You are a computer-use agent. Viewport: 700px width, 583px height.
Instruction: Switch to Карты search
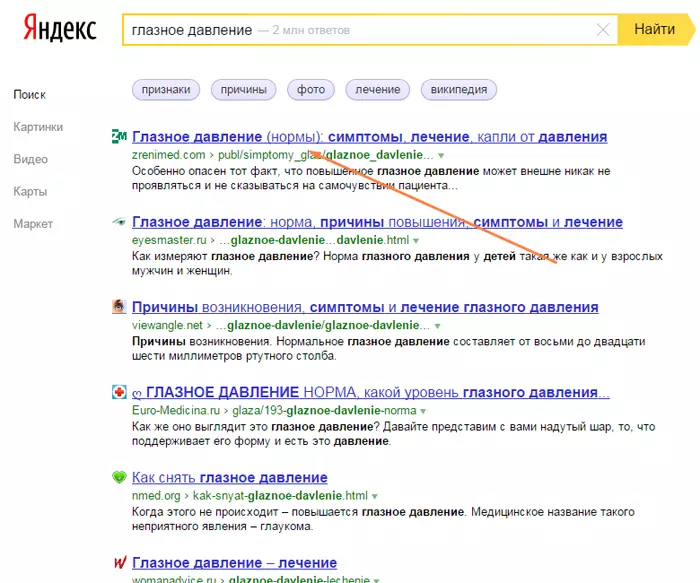[30, 191]
